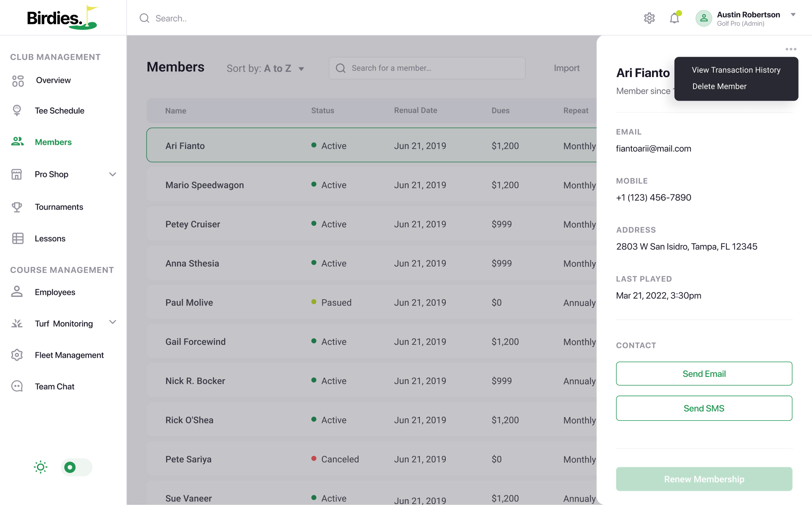The height and width of the screenshot is (505, 812).
Task: Open Tee Schedule golf ball icon
Action: coord(17,110)
